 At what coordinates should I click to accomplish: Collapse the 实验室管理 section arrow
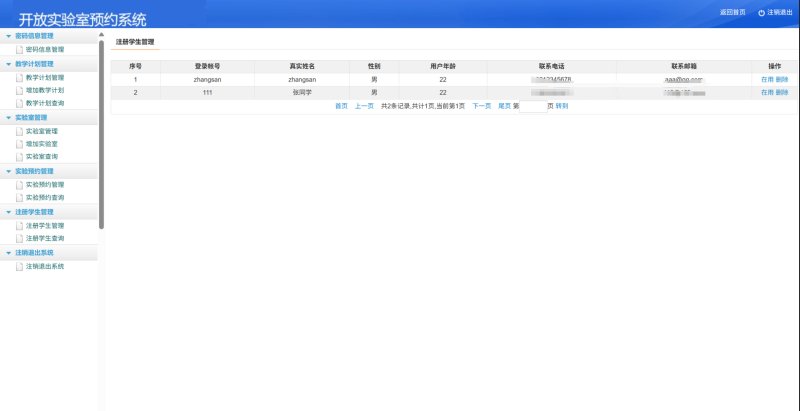(8, 118)
